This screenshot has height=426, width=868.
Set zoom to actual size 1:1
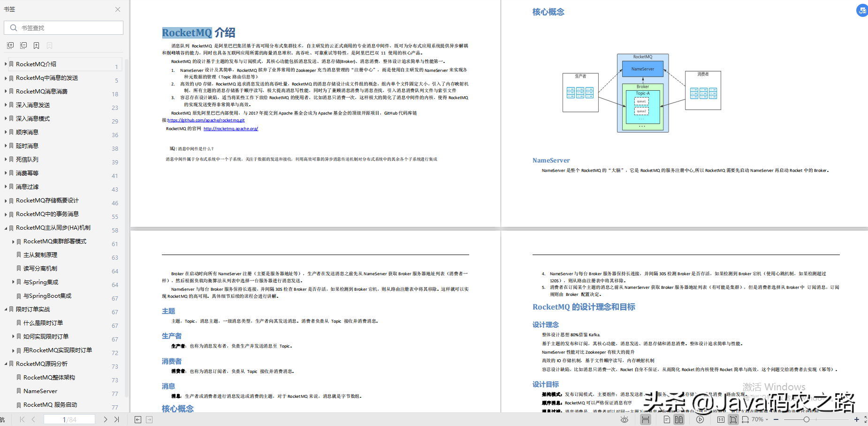721,419
